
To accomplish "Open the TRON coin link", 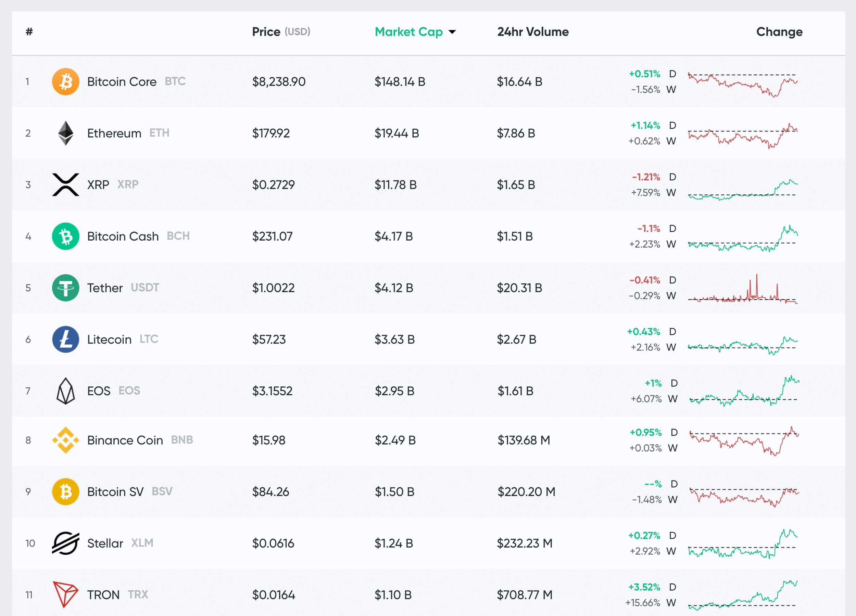I will tap(103, 594).
